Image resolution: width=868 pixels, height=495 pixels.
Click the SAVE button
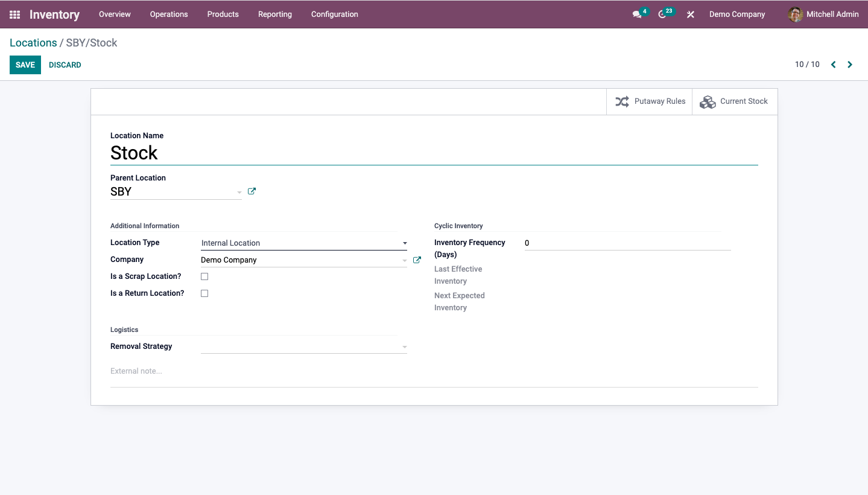pos(25,65)
